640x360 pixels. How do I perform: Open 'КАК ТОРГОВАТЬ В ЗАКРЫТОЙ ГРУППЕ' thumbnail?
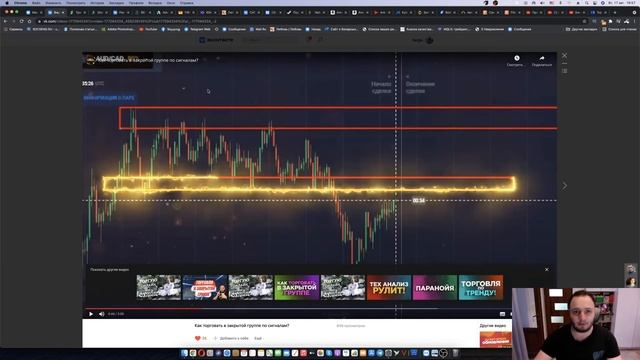tap(297, 287)
